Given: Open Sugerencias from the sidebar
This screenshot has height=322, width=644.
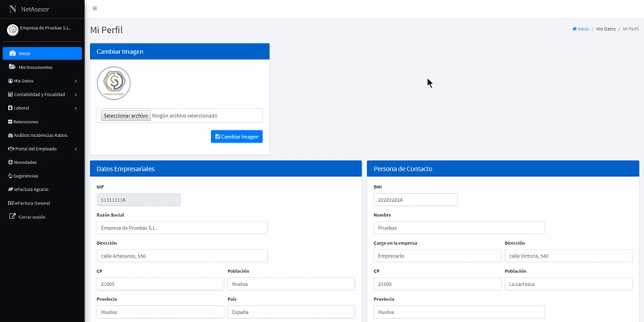Looking at the screenshot, I should tap(25, 175).
